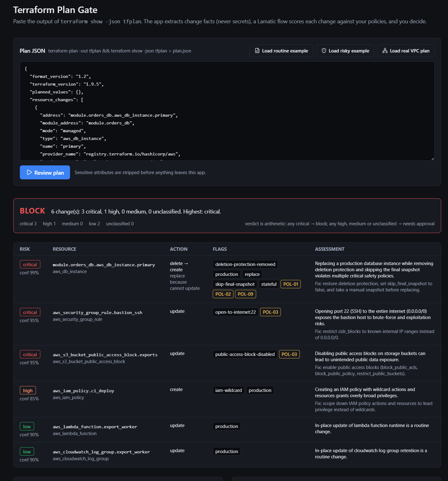This screenshot has height=481, width=448.
Task: Click POL-03 tag in bastion_ssh row
Action: (270, 312)
